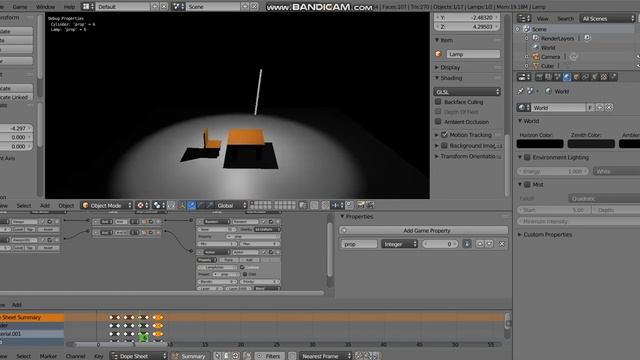Toggle Summary icon in Dope Sheet header
Image resolution: width=640 pixels, height=360 pixels.
tap(176, 356)
